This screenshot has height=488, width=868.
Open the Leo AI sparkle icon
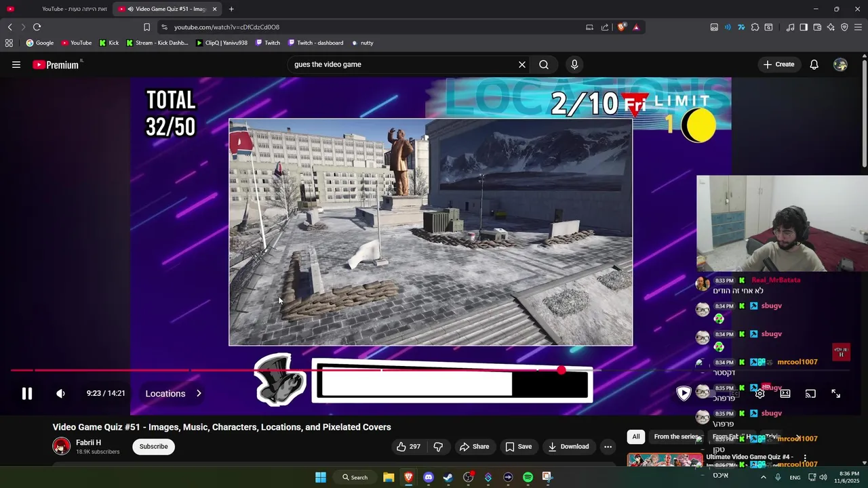831,27
